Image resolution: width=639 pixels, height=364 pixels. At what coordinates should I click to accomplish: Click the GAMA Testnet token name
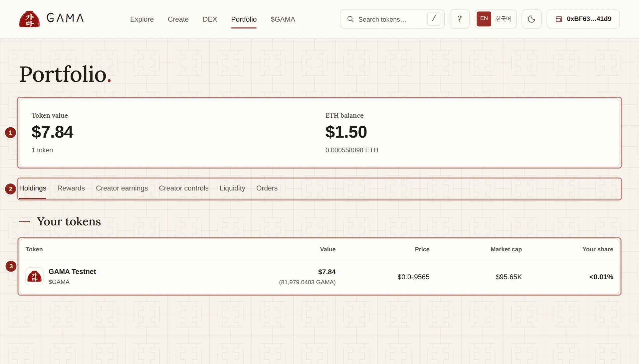point(72,272)
